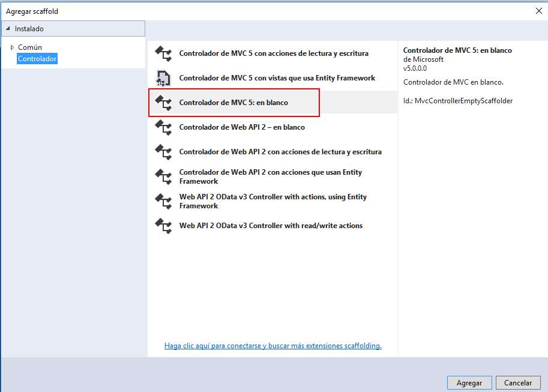The height and width of the screenshot is (392, 548).
Task: Click the Controlador de MVC en blanco. description
Action: tap(453, 82)
